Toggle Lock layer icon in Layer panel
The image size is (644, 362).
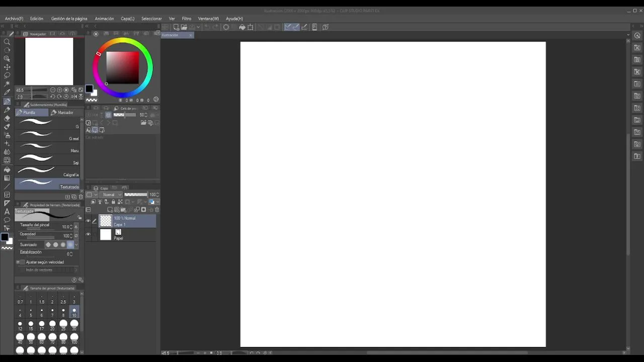point(113,202)
